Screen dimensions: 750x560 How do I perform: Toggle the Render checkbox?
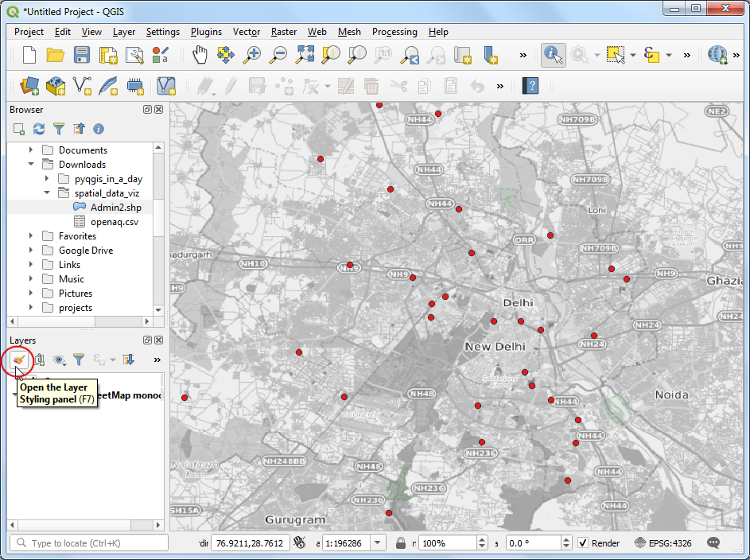coord(584,543)
